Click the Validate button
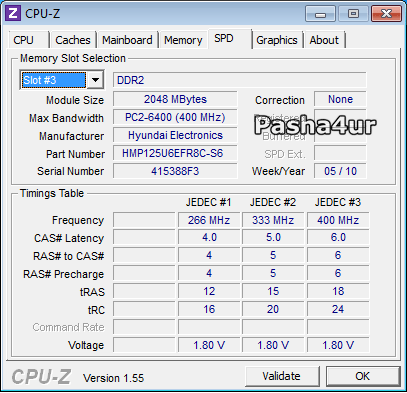 coord(282,376)
